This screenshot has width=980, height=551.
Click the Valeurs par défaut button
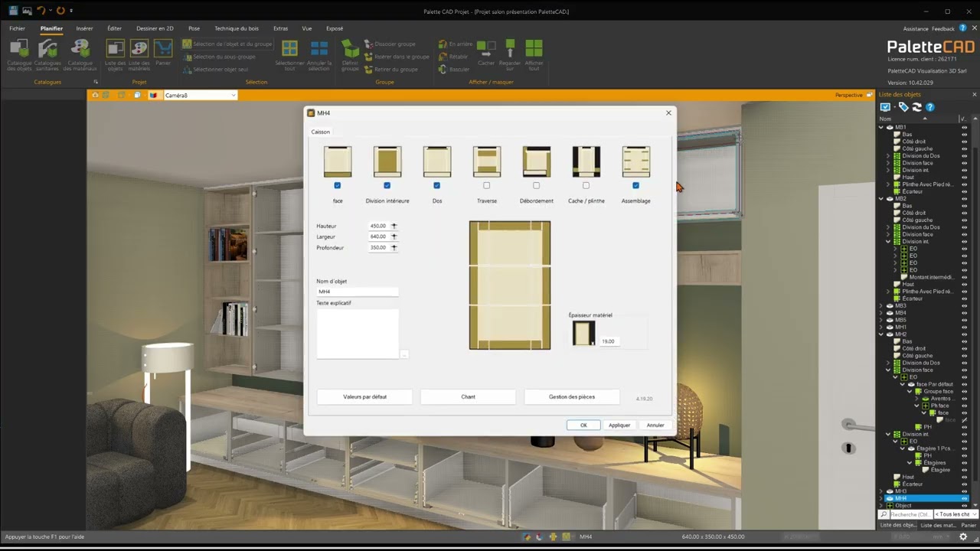tap(364, 396)
